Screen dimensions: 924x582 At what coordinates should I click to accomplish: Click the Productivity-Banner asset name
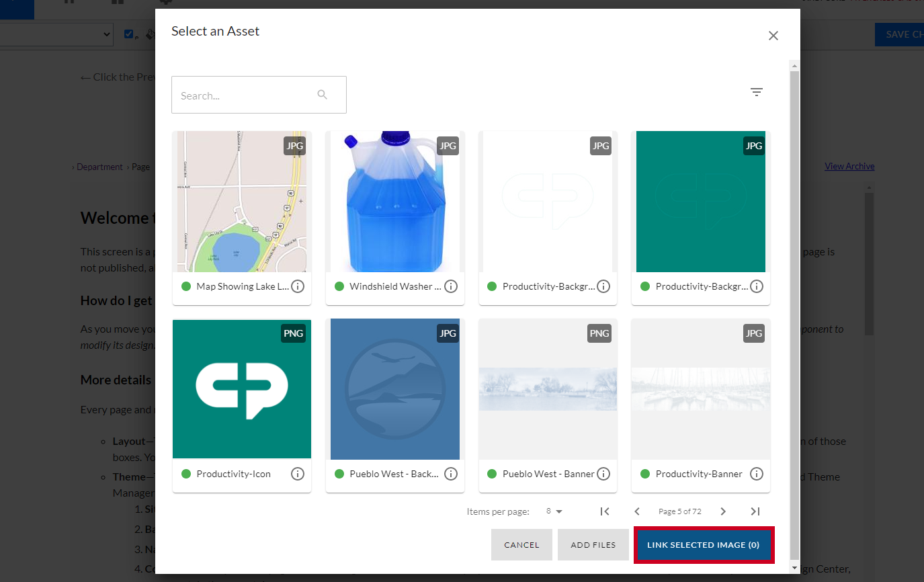pos(699,474)
